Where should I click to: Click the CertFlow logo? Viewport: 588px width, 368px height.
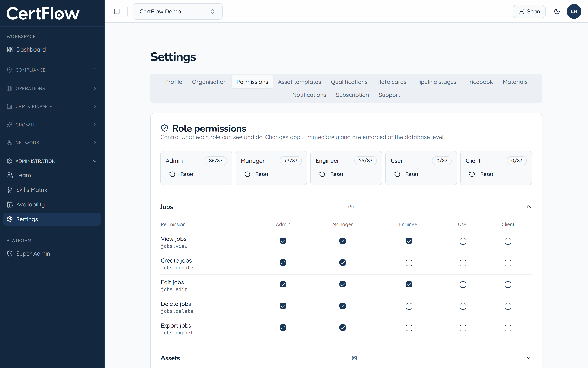click(43, 13)
